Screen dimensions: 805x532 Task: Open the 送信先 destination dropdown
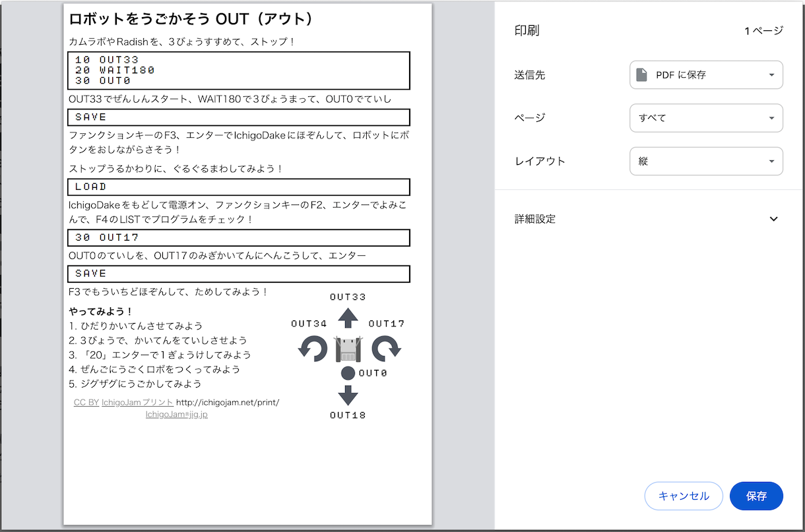click(x=706, y=74)
